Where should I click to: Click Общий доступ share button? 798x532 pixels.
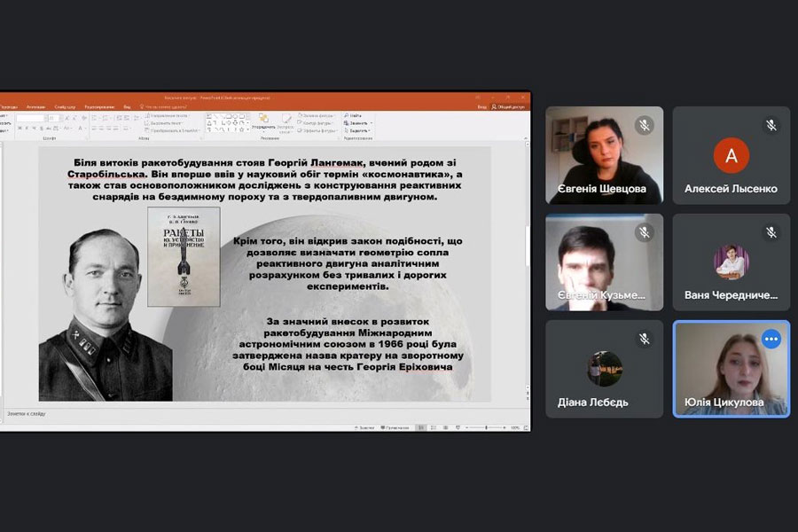[x=508, y=107]
